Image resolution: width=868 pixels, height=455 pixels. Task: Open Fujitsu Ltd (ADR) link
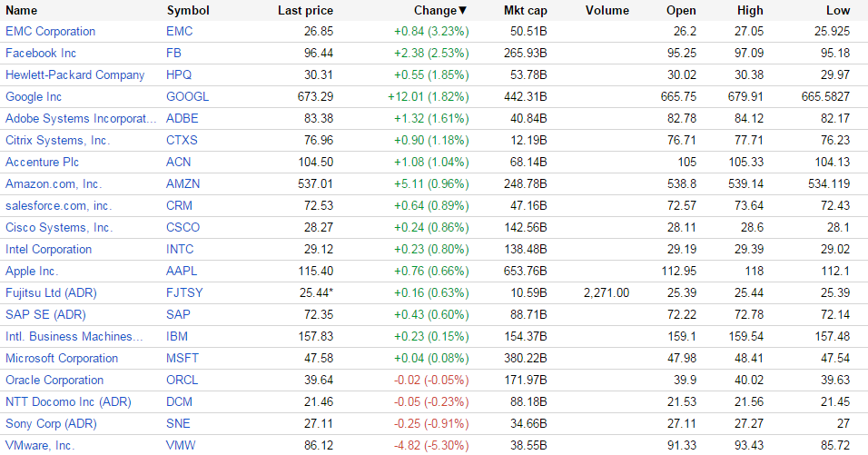tap(51, 293)
